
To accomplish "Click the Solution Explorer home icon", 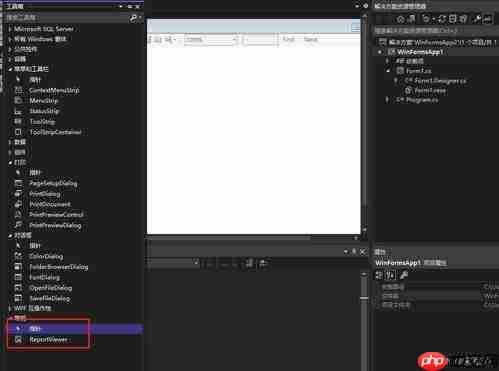I will (x=401, y=19).
